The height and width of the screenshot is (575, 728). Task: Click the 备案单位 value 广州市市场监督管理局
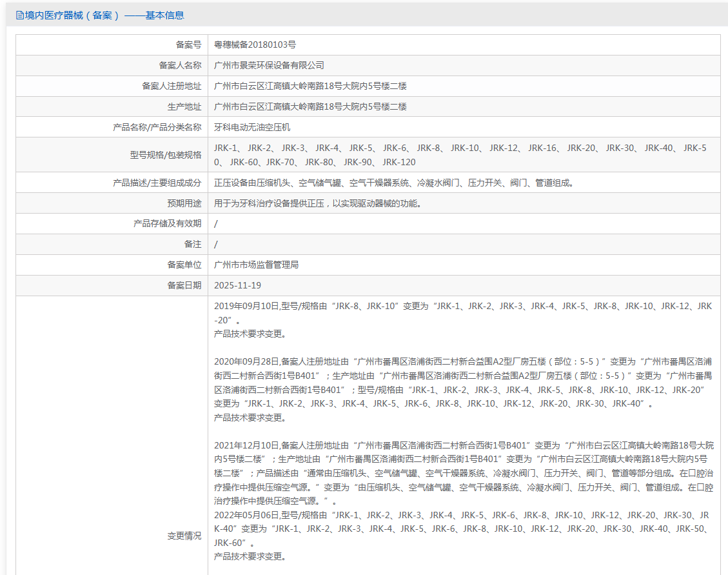point(256,265)
